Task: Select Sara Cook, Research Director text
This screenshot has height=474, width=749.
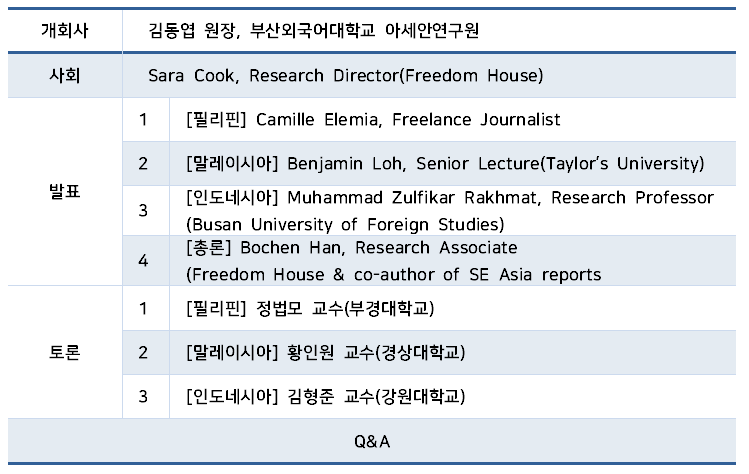Action: (345, 75)
